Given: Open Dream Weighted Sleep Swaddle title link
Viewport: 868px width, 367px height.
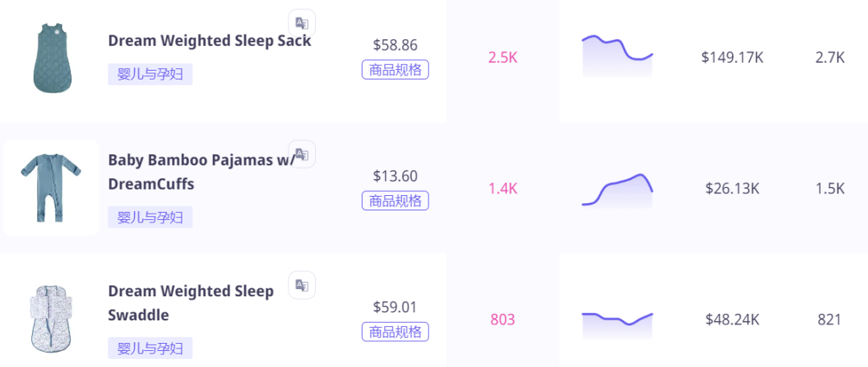Looking at the screenshot, I should 190,303.
